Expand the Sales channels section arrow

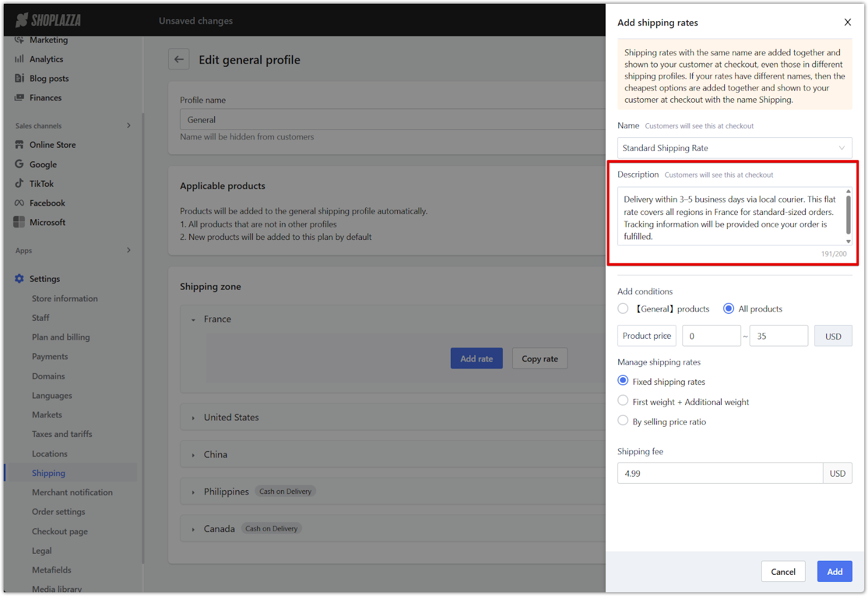point(129,125)
